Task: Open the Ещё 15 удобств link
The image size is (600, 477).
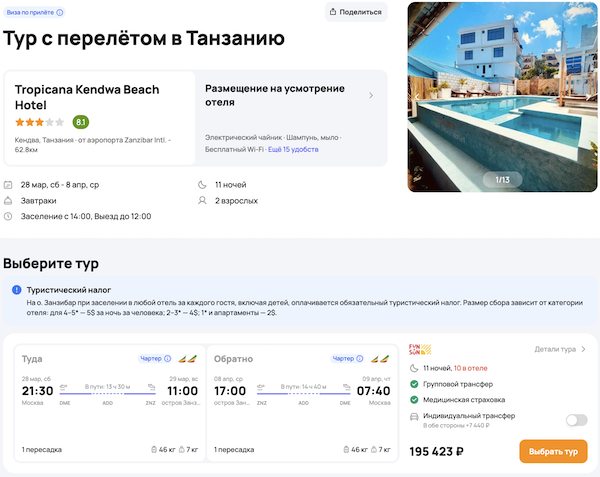Action: (x=293, y=149)
